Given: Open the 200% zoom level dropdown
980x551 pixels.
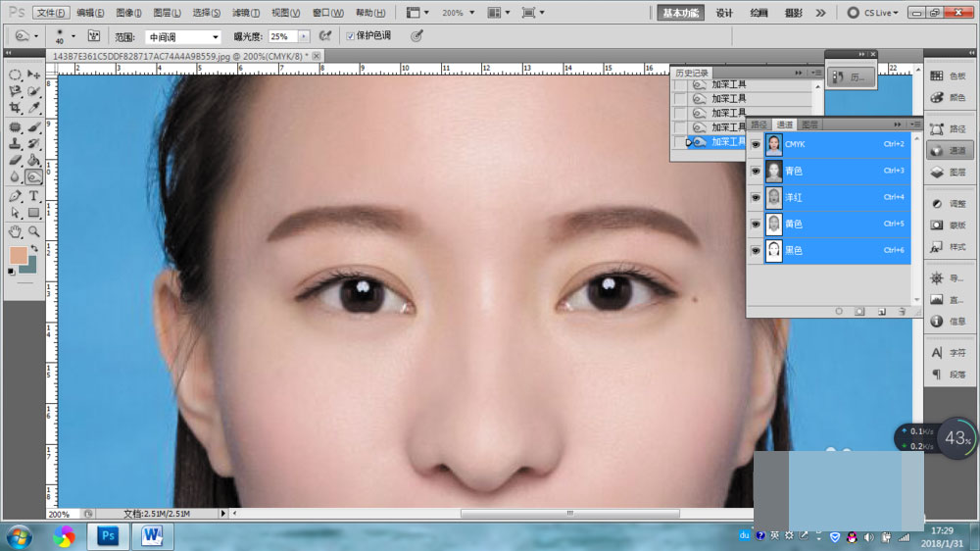Looking at the screenshot, I should click(x=458, y=13).
